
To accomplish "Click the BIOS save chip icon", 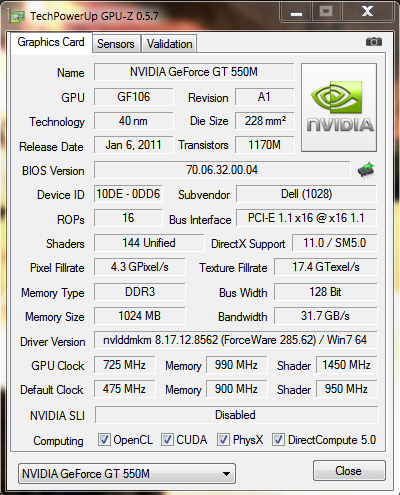I will (366, 170).
